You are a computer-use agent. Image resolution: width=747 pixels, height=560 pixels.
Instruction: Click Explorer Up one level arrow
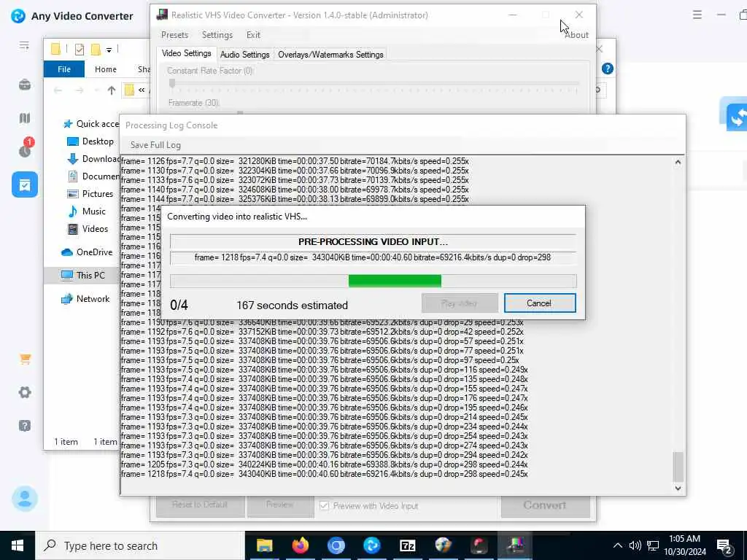point(112,90)
